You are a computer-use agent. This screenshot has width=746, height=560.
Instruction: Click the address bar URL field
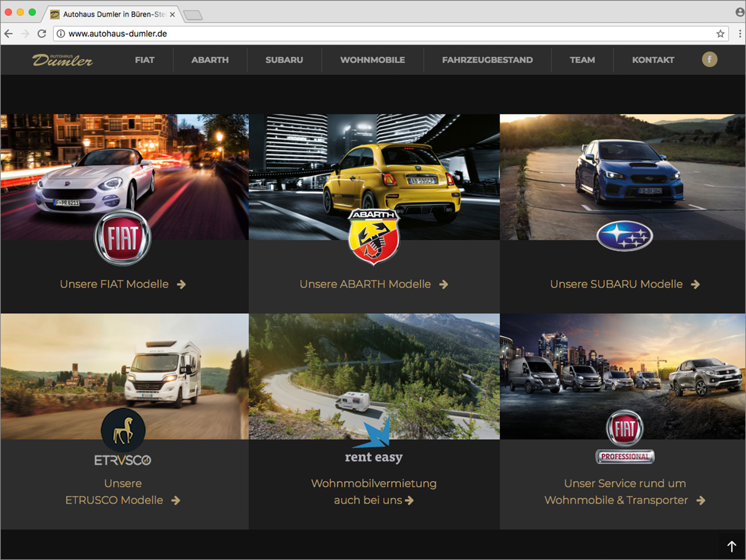pyautogui.click(x=390, y=34)
